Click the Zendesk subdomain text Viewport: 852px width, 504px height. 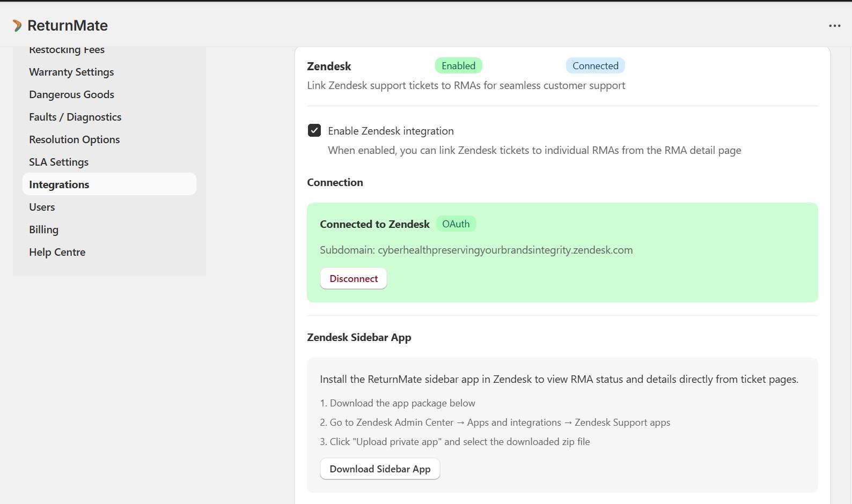[x=476, y=250]
